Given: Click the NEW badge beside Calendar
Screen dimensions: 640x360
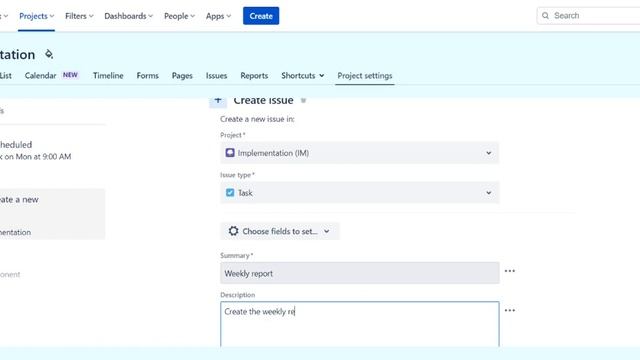Looking at the screenshot, I should (x=70, y=75).
